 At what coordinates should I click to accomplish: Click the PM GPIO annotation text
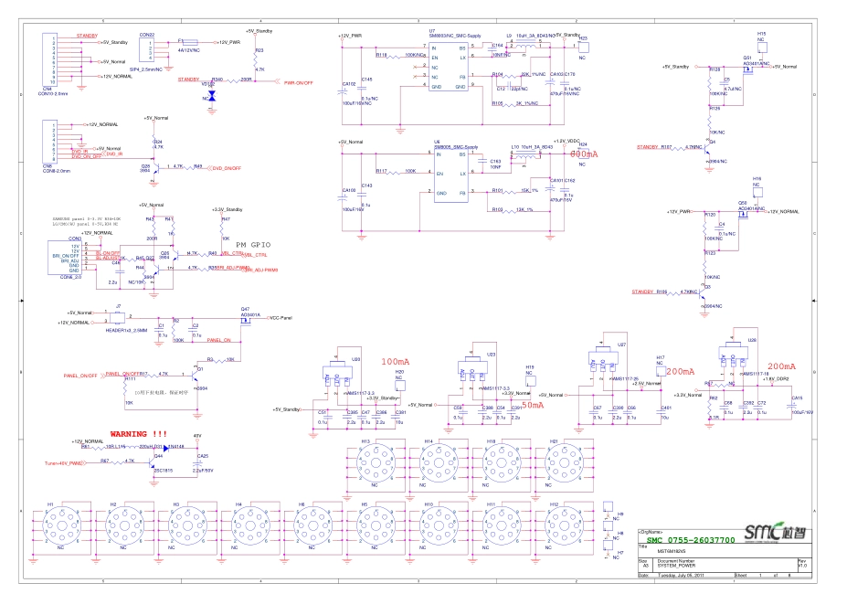253,245
